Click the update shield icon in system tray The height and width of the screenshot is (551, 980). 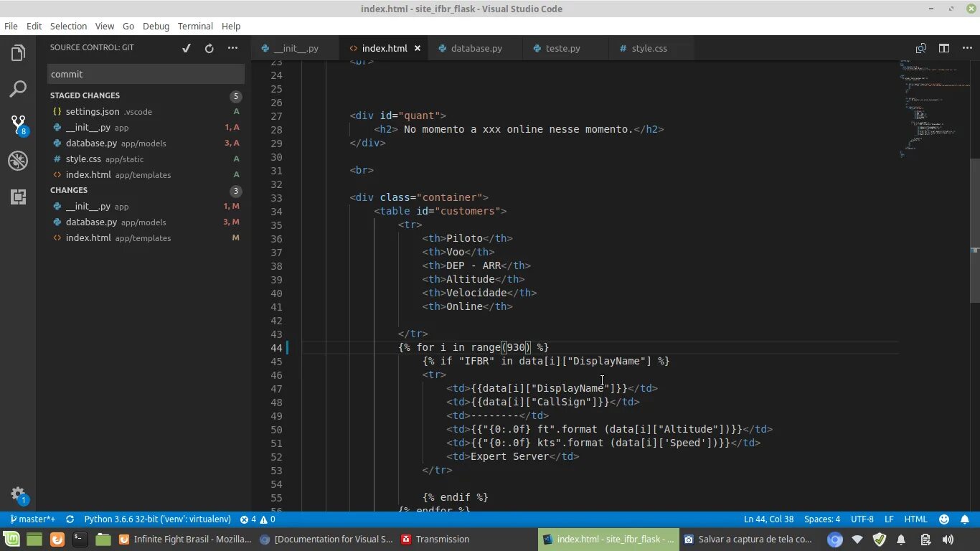click(x=880, y=540)
